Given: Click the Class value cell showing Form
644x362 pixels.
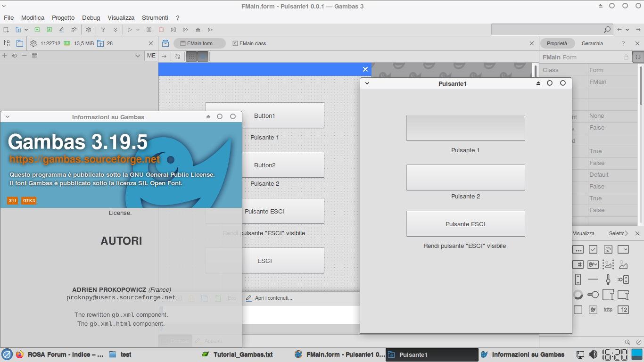Looking at the screenshot, I should (612, 70).
